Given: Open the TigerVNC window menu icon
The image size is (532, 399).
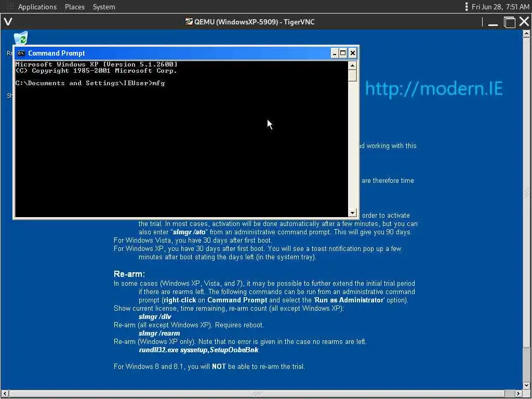Looking at the screenshot, I should click(x=8, y=22).
